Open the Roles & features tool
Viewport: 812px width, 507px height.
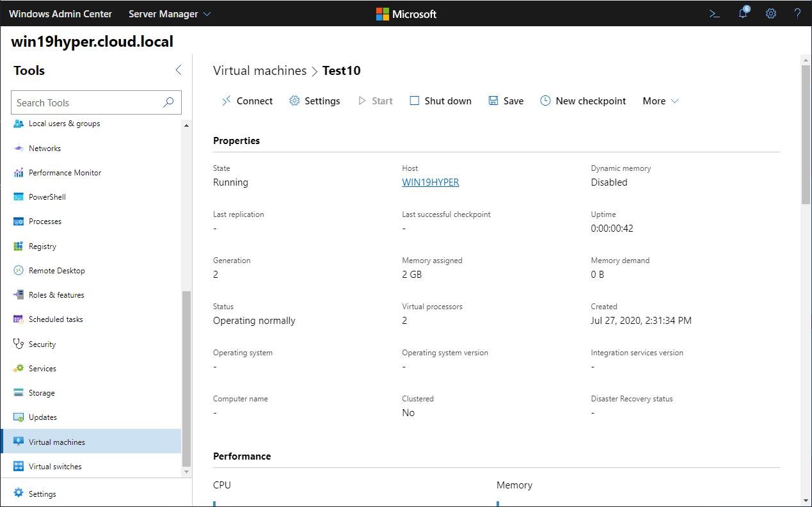56,295
